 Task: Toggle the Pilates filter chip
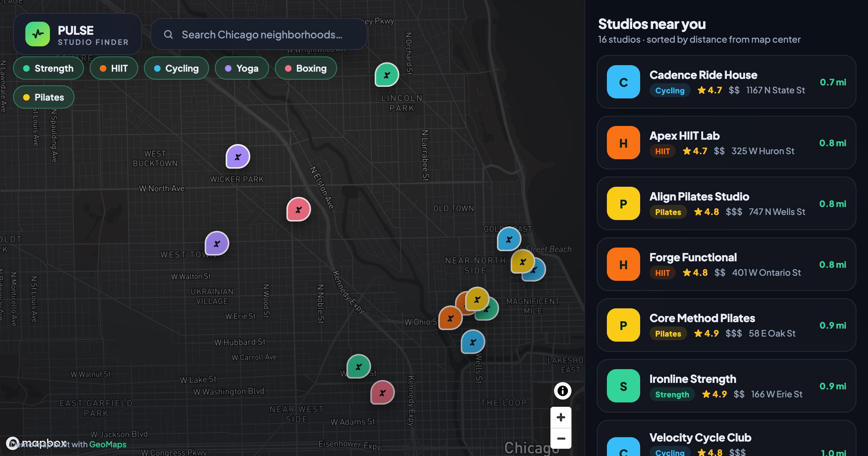click(x=44, y=97)
